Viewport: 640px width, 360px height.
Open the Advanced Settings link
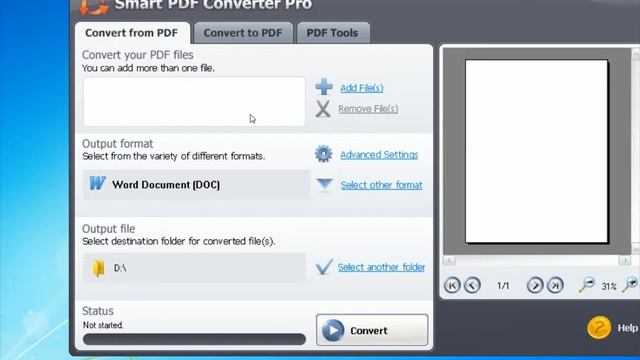tap(379, 155)
